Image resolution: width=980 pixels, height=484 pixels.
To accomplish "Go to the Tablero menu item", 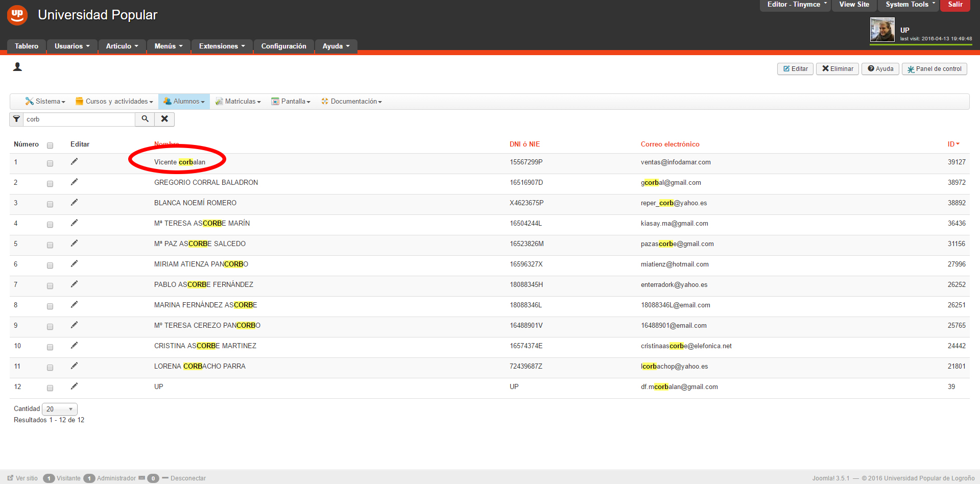I will point(27,46).
